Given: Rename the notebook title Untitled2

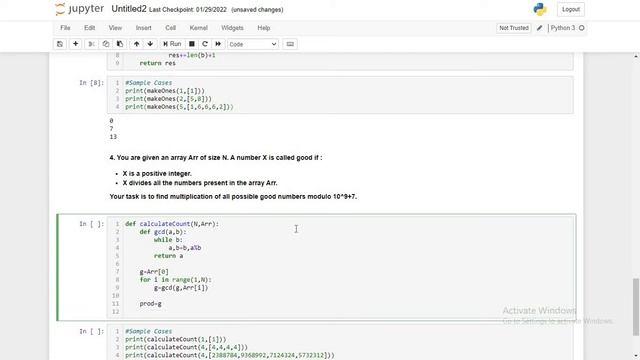Looking at the screenshot, I should tap(129, 9).
